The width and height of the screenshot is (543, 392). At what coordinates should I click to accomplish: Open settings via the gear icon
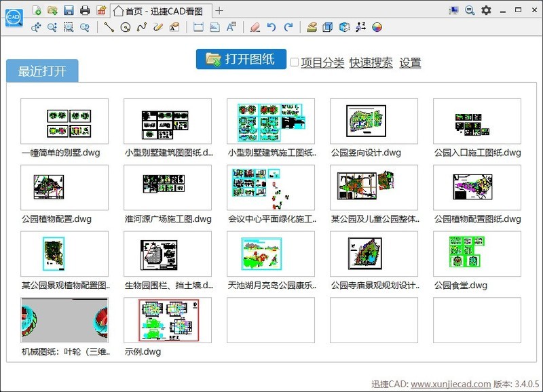click(x=486, y=10)
